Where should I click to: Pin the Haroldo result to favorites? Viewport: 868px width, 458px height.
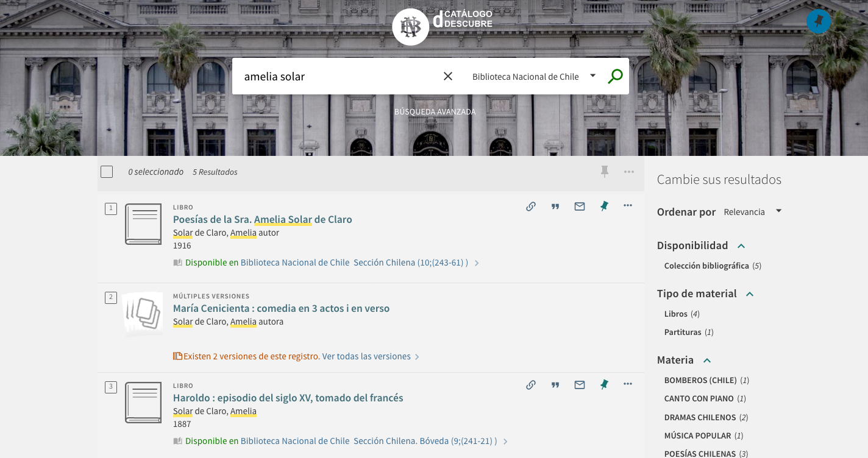point(604,385)
